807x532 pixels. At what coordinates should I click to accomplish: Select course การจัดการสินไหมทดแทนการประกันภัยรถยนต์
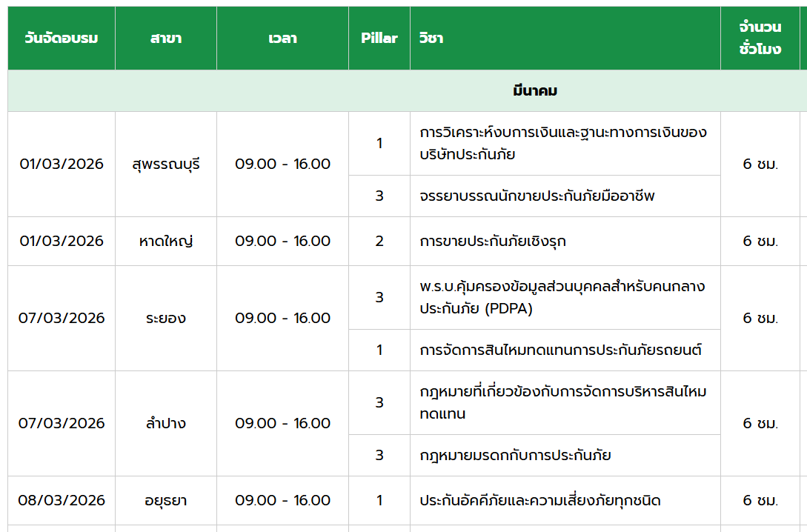point(560,350)
